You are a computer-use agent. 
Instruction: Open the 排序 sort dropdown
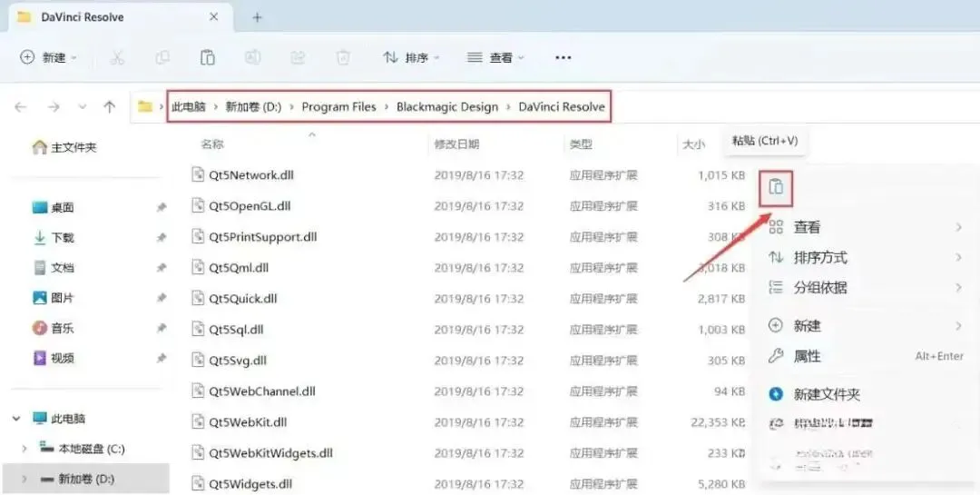(x=411, y=57)
